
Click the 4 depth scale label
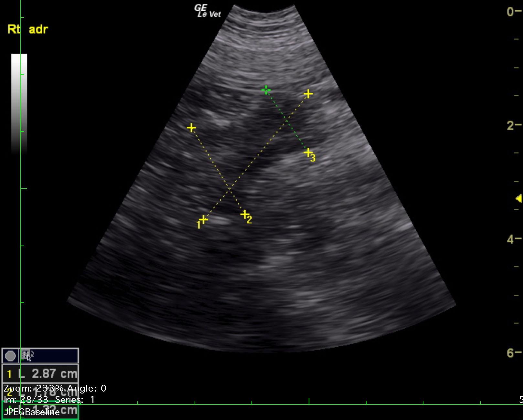coord(510,239)
